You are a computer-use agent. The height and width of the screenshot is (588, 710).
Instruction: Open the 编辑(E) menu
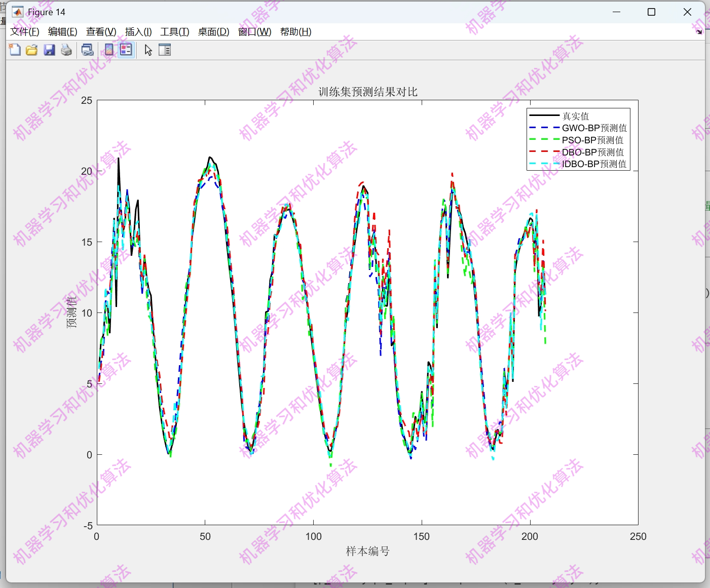pos(63,32)
